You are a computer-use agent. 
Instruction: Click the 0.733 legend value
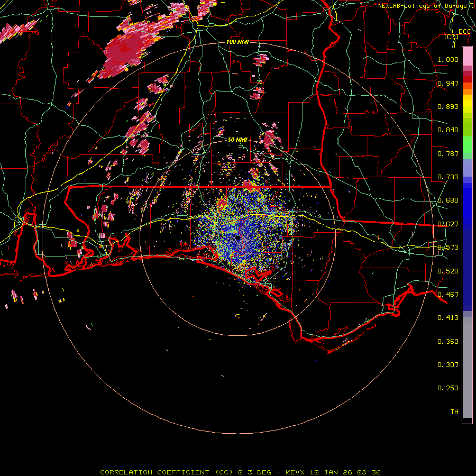[x=448, y=177]
